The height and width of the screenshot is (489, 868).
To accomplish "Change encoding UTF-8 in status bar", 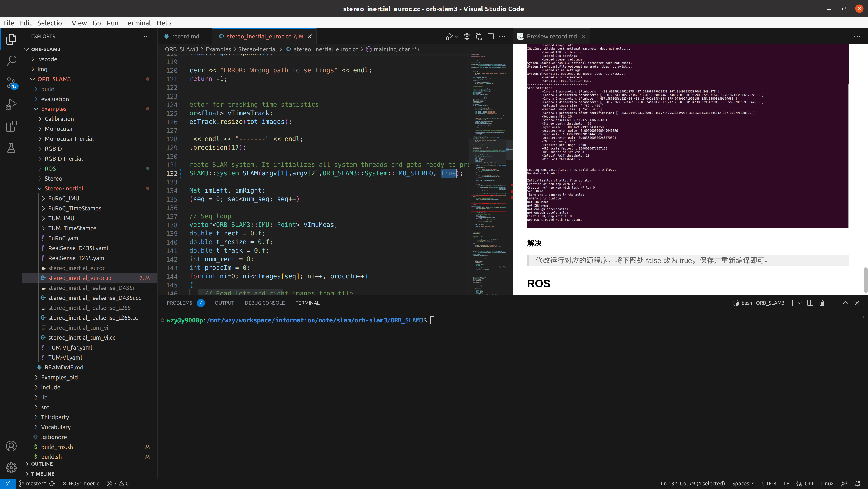I will point(769,484).
